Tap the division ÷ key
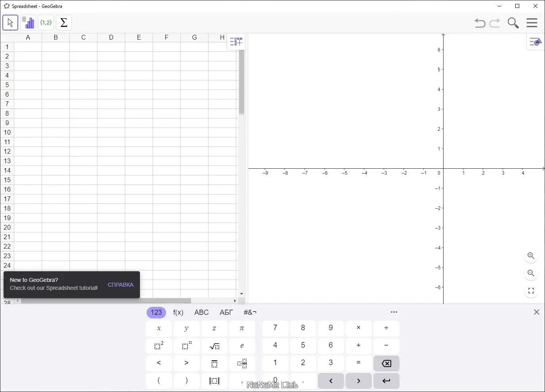Image resolution: width=545 pixels, height=392 pixels. click(386, 329)
